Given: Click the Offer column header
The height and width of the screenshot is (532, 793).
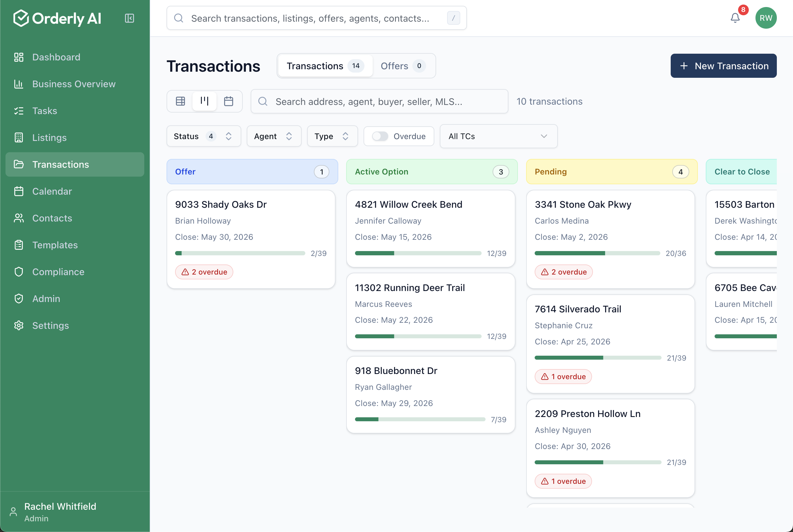Looking at the screenshot, I should click(x=252, y=171).
